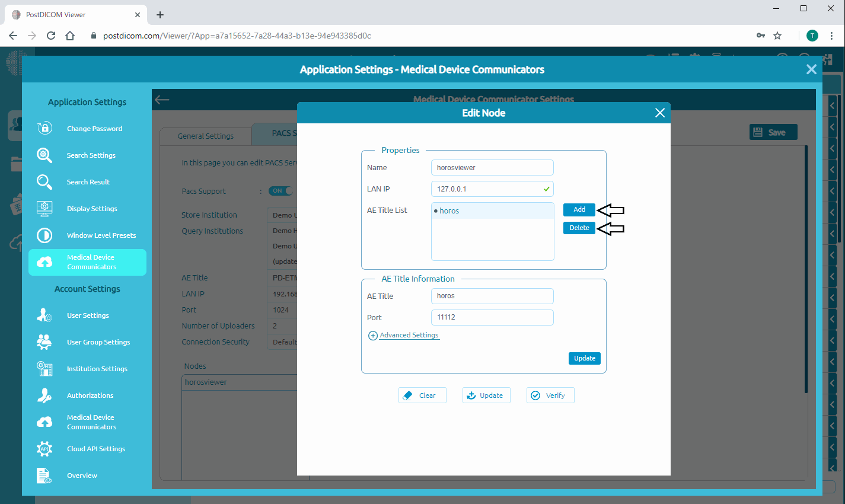
Task: Click the Search Result magnifier icon
Action: point(44,181)
